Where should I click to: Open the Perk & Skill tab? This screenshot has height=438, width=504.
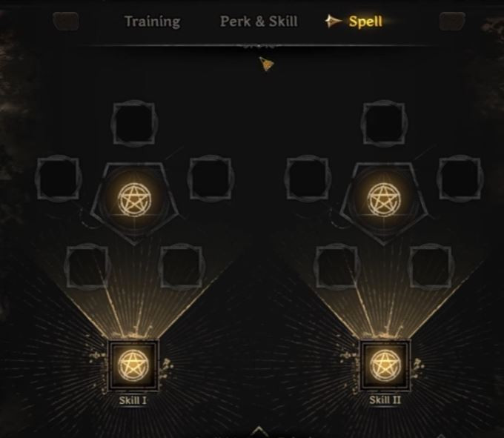(259, 21)
